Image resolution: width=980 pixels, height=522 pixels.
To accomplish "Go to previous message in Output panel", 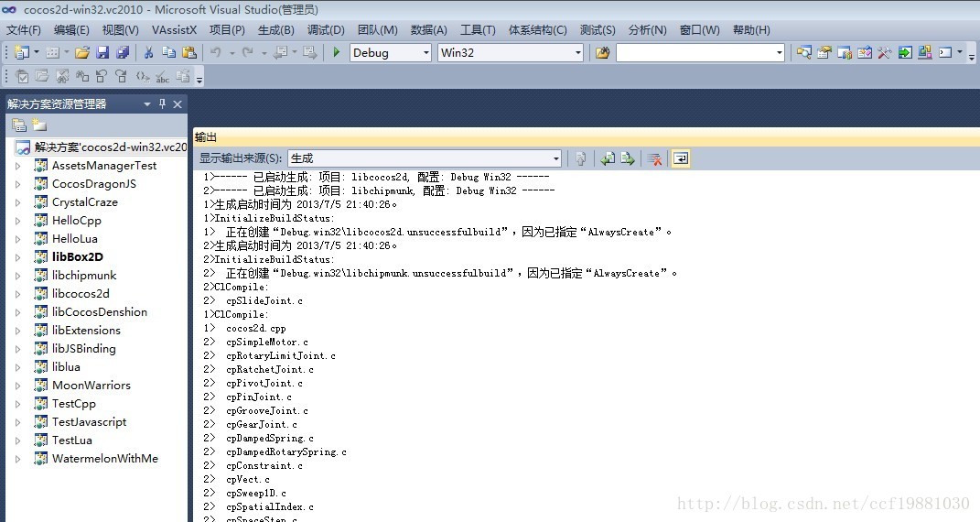I will 608,158.
